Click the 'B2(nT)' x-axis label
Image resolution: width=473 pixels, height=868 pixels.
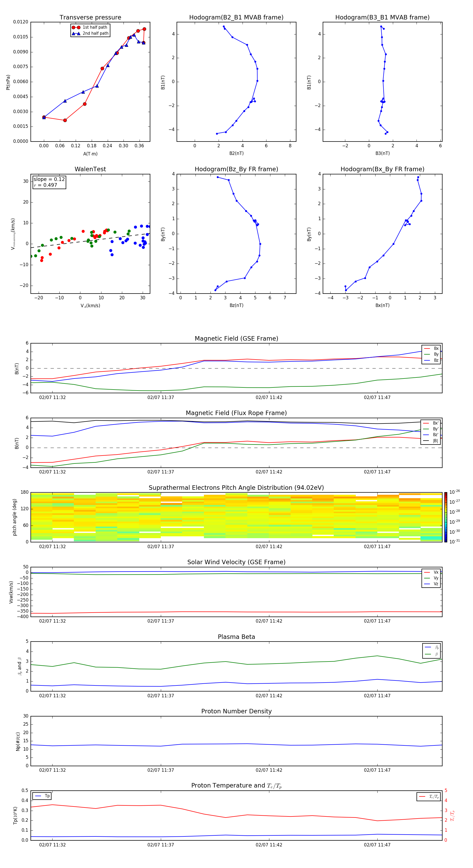(236, 153)
